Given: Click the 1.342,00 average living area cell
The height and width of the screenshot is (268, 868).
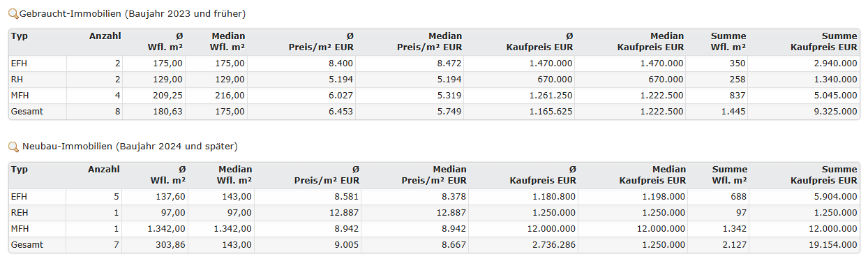Looking at the screenshot, I should click(165, 229).
